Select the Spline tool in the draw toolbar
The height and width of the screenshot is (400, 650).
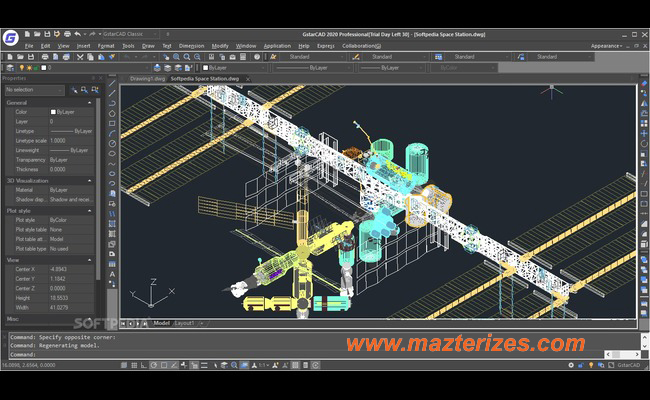(112, 164)
